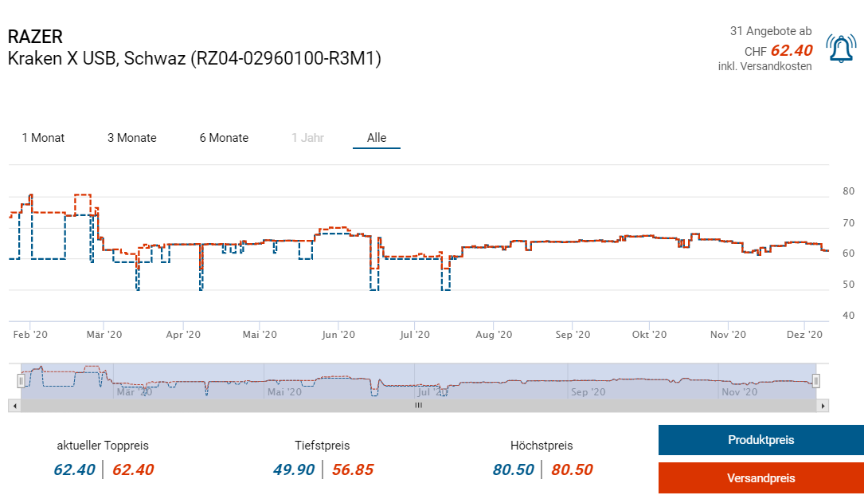Click the CHF 62.40 offer price

(x=791, y=51)
